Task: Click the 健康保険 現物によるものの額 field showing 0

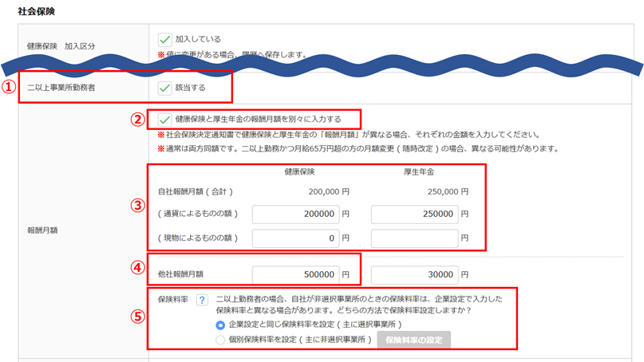Action: (294, 238)
